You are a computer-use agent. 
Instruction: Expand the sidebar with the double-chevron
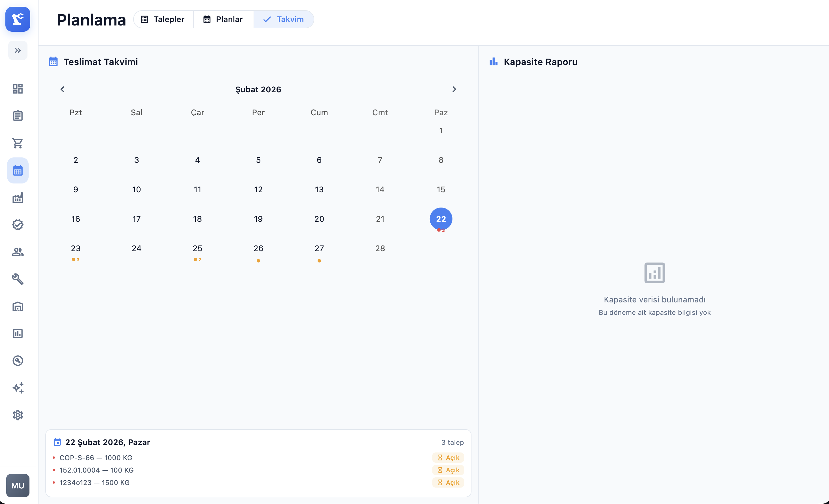(x=18, y=50)
